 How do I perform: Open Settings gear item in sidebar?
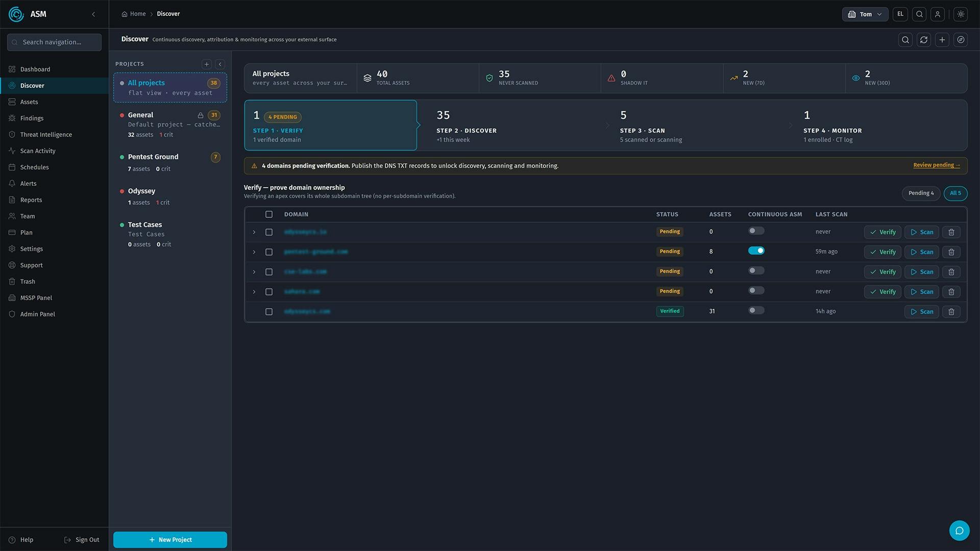pos(54,249)
